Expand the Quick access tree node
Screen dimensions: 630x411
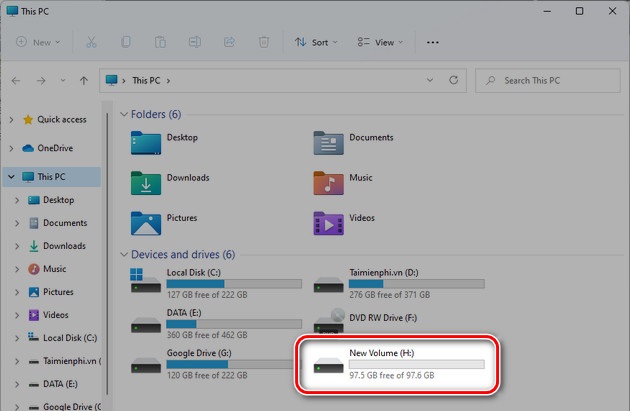pyautogui.click(x=12, y=120)
